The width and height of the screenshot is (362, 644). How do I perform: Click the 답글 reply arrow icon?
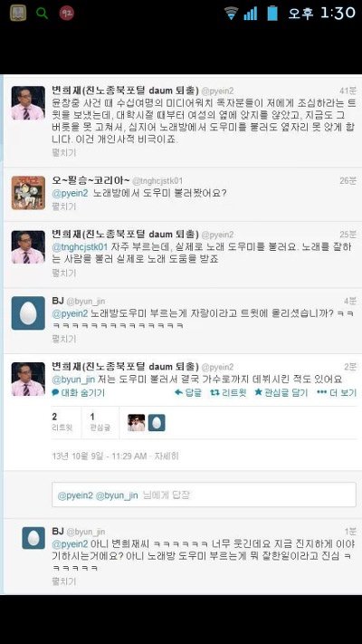point(178,392)
